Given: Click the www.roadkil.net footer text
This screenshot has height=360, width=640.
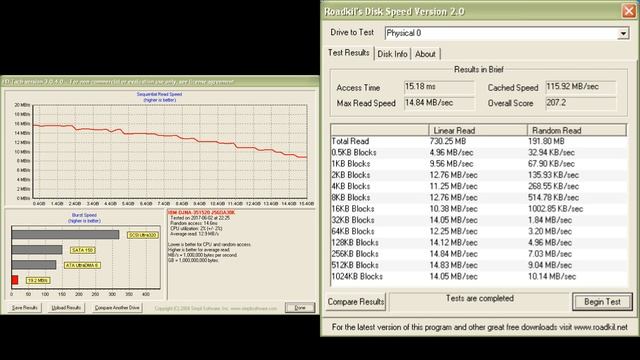Looking at the screenshot, I should point(600,327).
